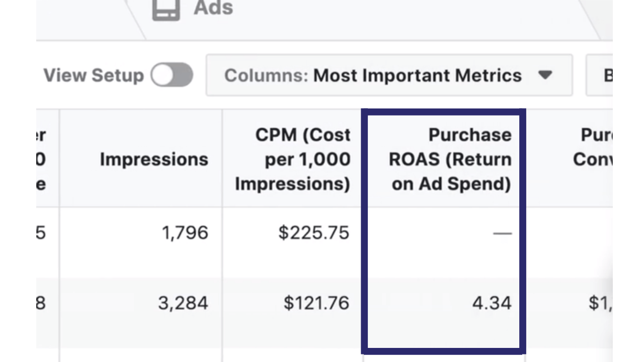Select the $121.76 CPM cell
Screen dimensions: 644x362
point(316,303)
